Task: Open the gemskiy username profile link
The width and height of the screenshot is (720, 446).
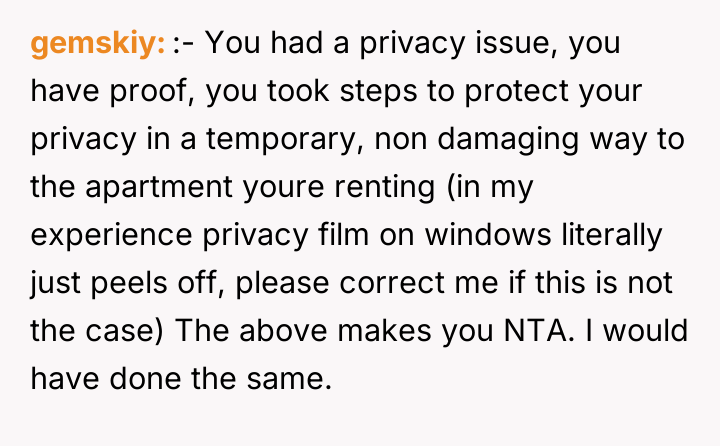Action: [97, 44]
